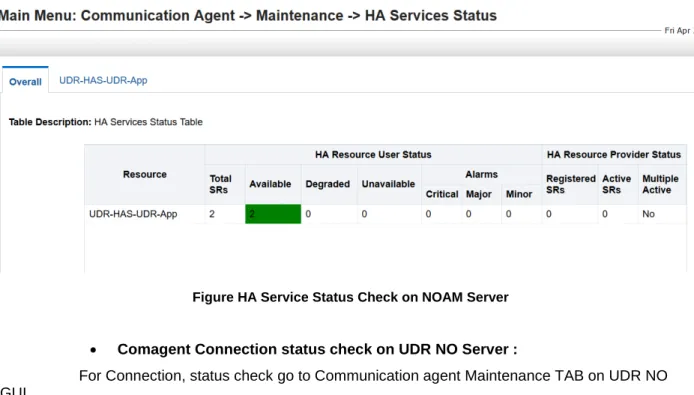
Task: Click the Total SRs column header
Action: click(224, 184)
